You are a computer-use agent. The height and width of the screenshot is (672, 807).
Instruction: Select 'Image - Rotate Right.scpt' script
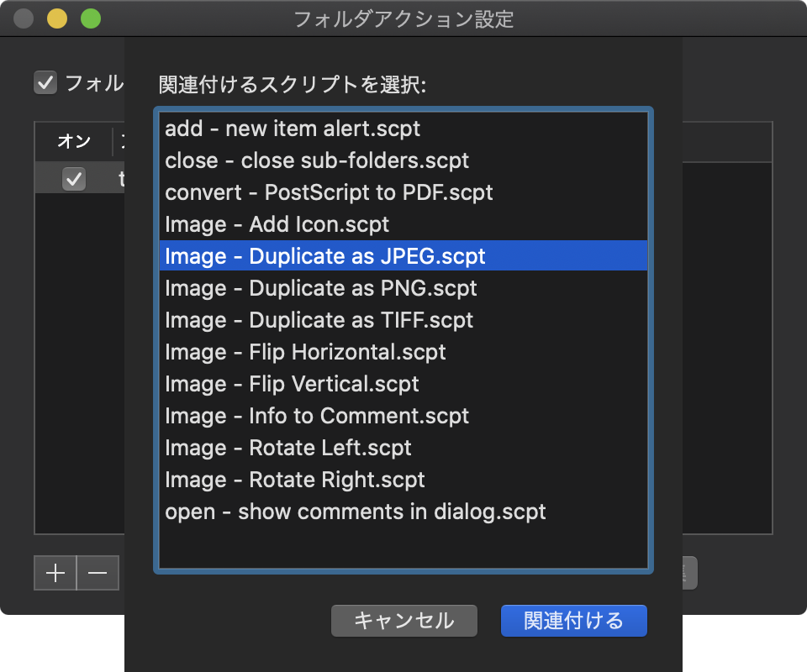pyautogui.click(x=295, y=480)
